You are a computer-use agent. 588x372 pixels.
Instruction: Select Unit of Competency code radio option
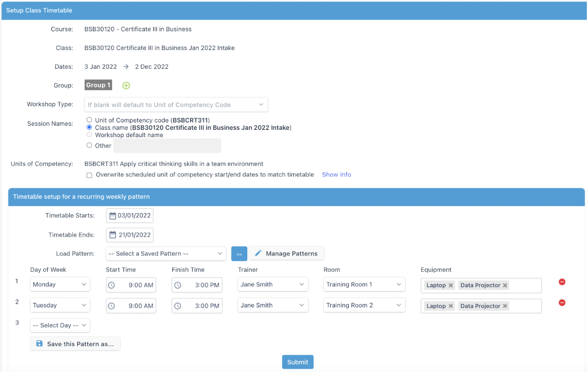[89, 120]
